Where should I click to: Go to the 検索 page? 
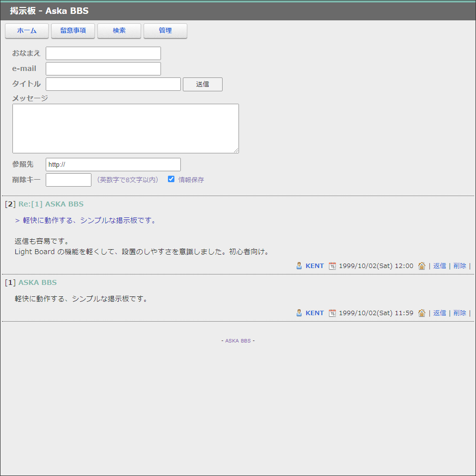[x=119, y=31]
